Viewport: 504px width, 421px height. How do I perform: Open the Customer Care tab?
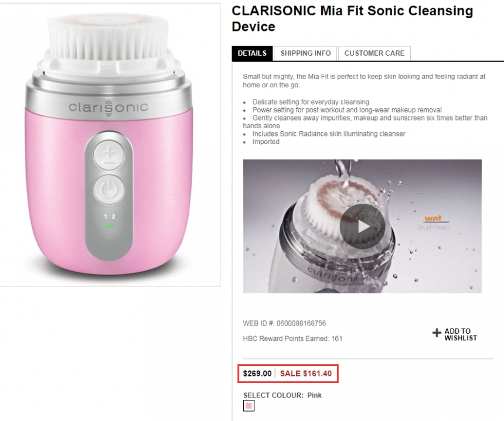coord(374,53)
